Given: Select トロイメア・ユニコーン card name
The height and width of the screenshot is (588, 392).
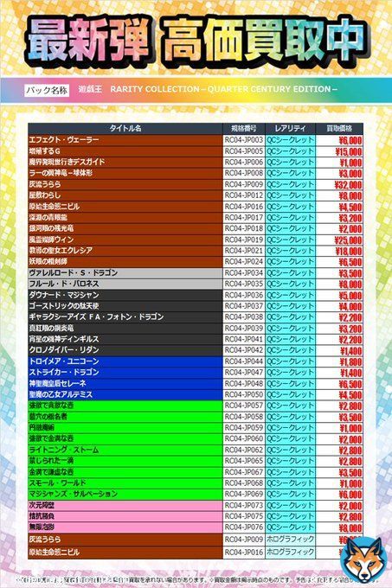Looking at the screenshot, I should pos(64,361).
